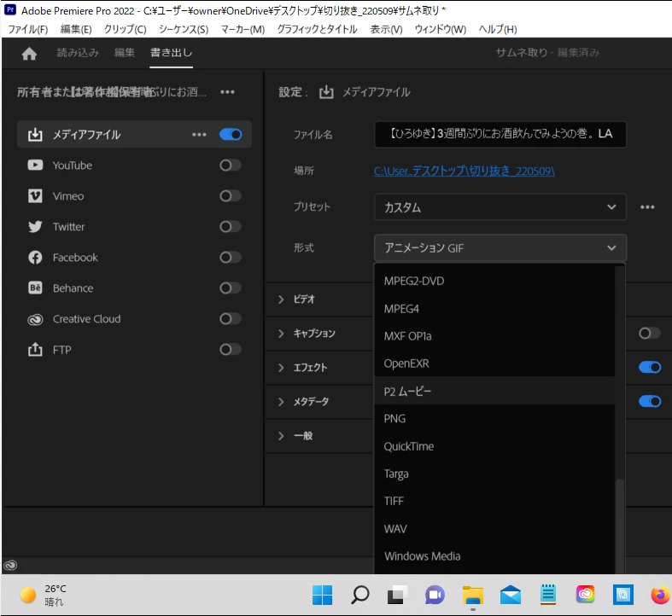Enable the Vimeo publish toggle

231,196
